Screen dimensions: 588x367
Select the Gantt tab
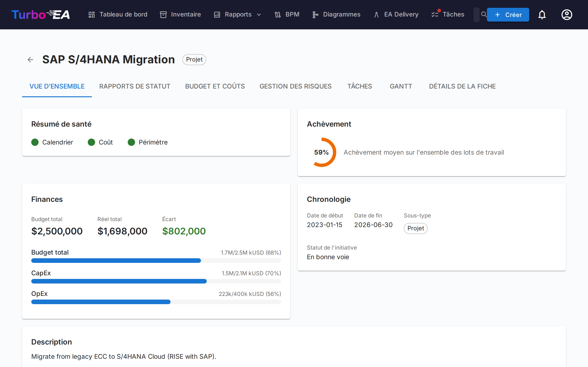[401, 86]
